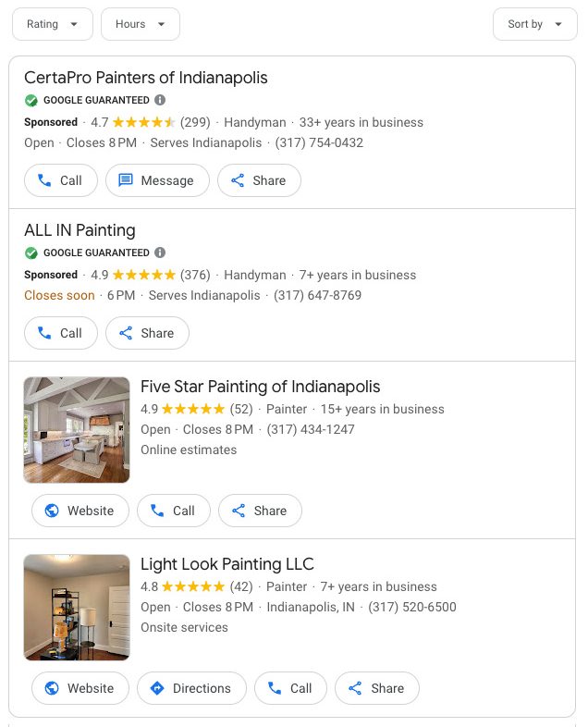Open the Rating filter dropdown
Viewport: 588px width, 727px height.
(x=53, y=24)
